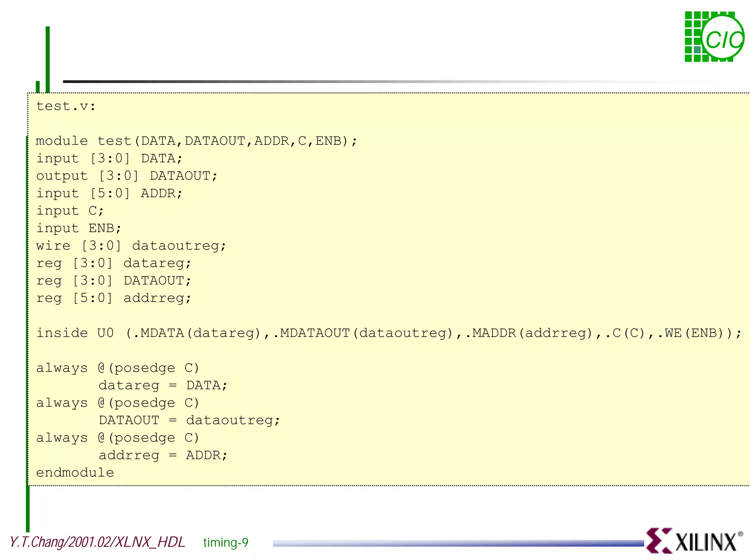This screenshot has width=750, height=560.
Task: Click the 'input ENB;' line
Action: point(79,228)
